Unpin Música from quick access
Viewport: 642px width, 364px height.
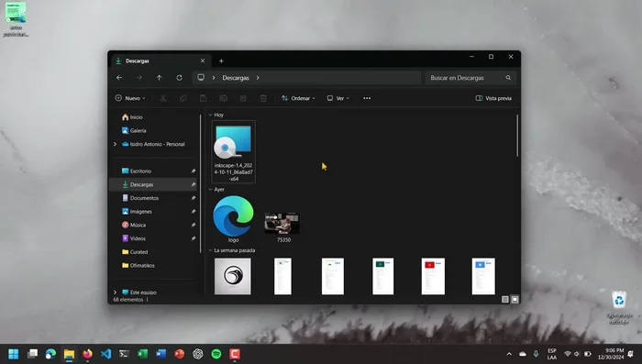[194, 226]
